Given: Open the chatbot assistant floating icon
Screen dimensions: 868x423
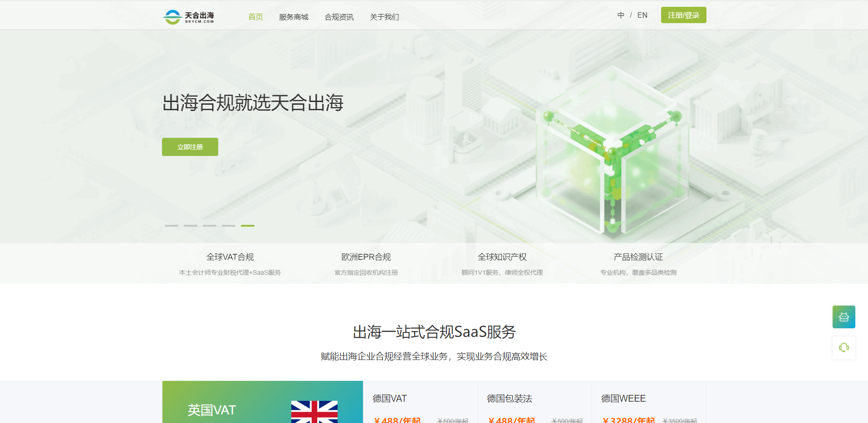Looking at the screenshot, I should point(843,316).
